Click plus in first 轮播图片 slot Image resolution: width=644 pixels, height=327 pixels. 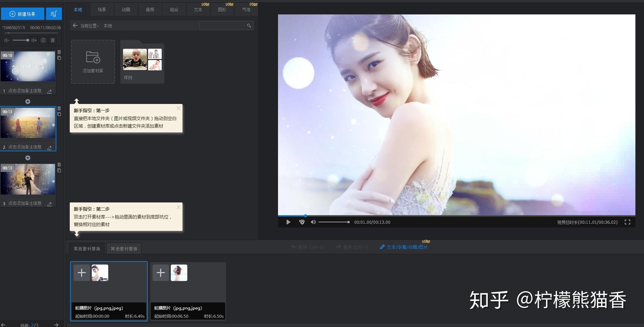(x=82, y=273)
